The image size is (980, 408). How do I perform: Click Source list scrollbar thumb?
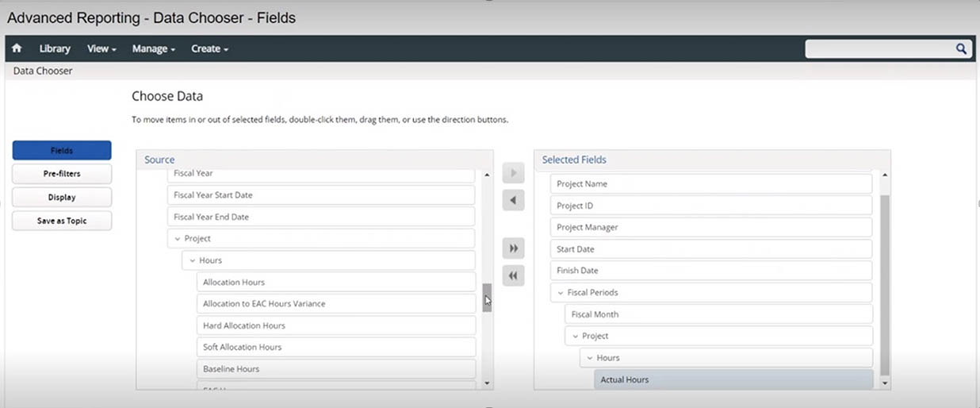point(488,298)
